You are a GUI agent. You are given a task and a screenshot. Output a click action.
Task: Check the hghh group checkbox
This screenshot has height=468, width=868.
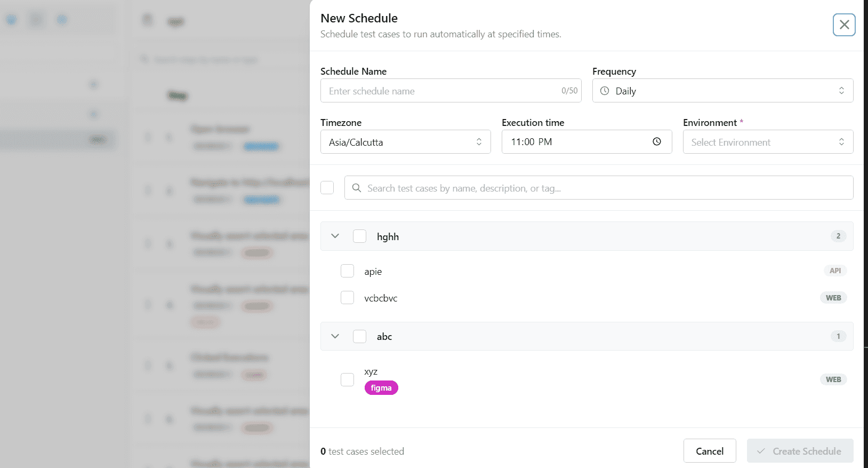tap(360, 236)
